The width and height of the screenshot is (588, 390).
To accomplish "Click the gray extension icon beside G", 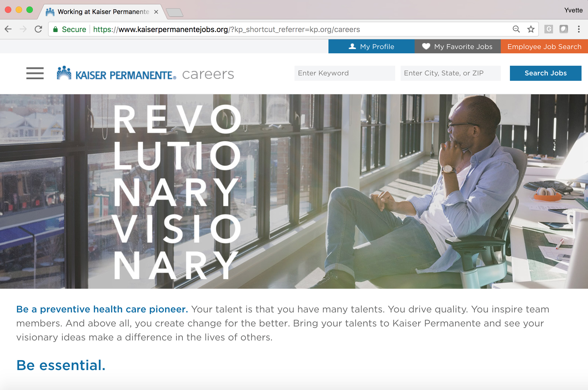I will coord(564,29).
